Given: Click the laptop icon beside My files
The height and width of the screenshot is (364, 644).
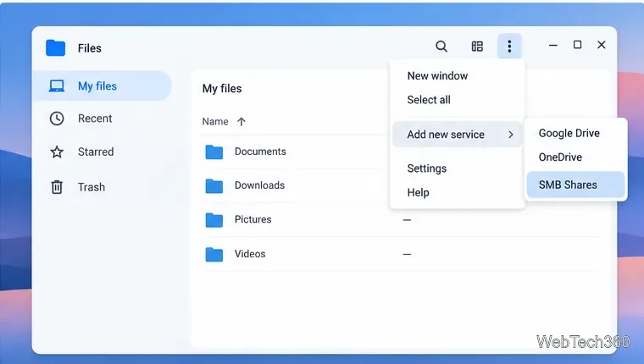Looking at the screenshot, I should point(57,86).
